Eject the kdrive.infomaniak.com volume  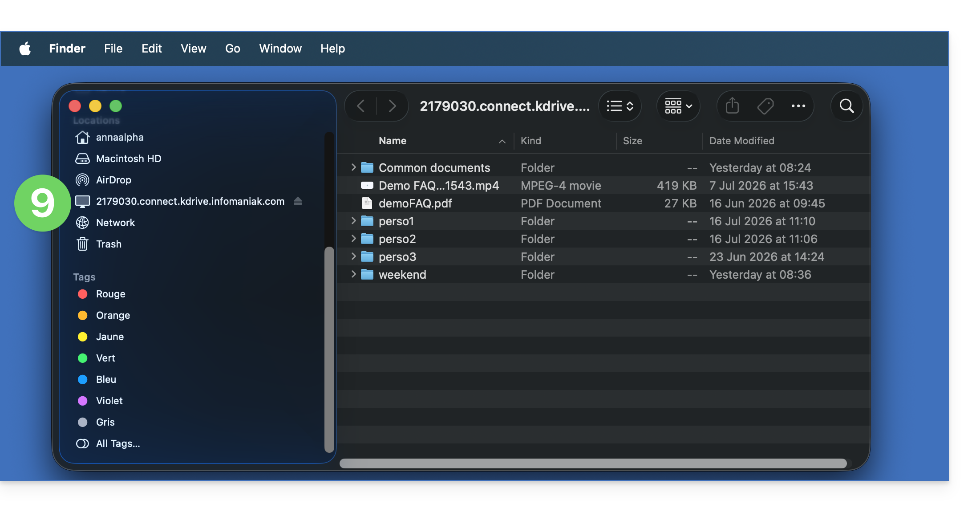(x=298, y=201)
